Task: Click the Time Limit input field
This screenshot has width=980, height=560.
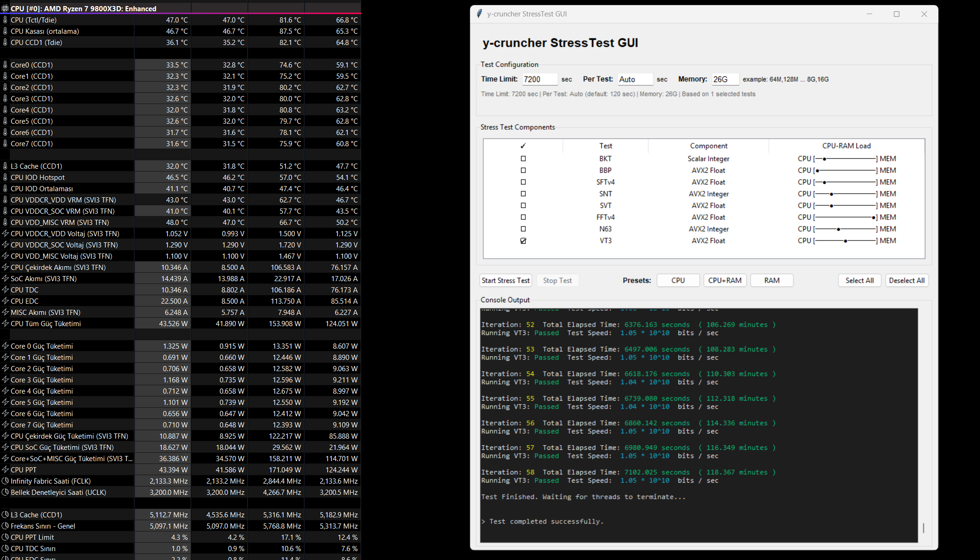Action: pyautogui.click(x=540, y=79)
